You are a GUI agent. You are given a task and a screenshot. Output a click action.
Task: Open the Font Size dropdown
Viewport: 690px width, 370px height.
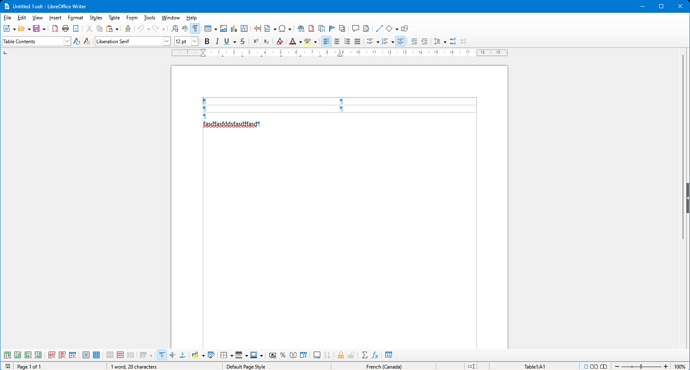[195, 41]
